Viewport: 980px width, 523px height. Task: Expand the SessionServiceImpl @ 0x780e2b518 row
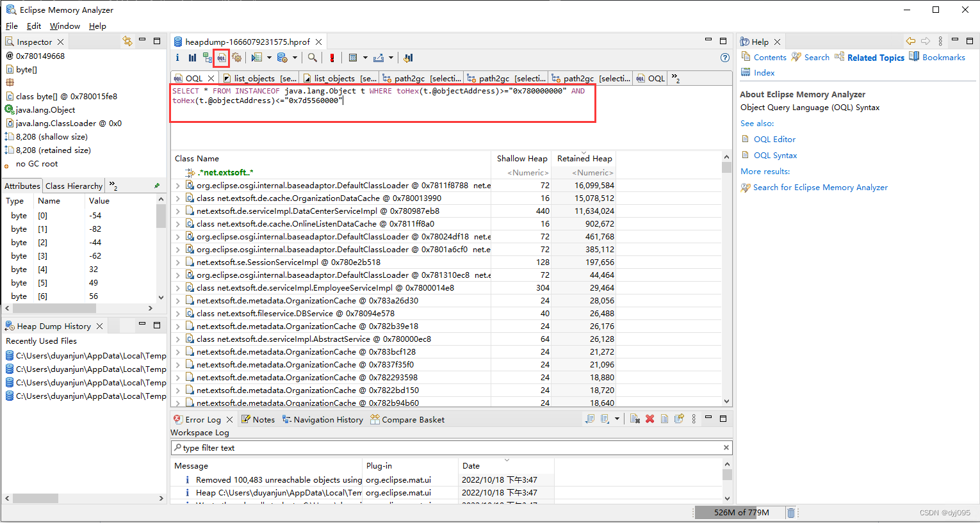pos(177,262)
